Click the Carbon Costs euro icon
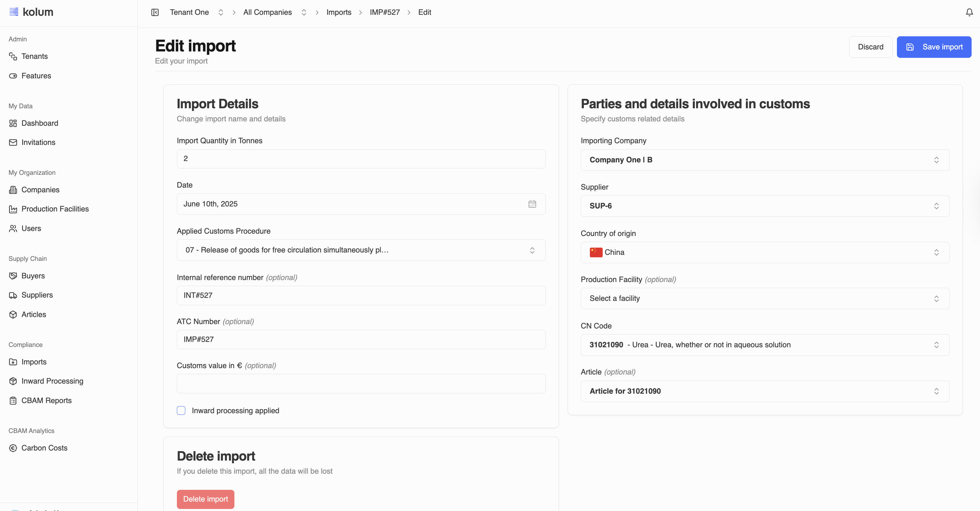 13,448
